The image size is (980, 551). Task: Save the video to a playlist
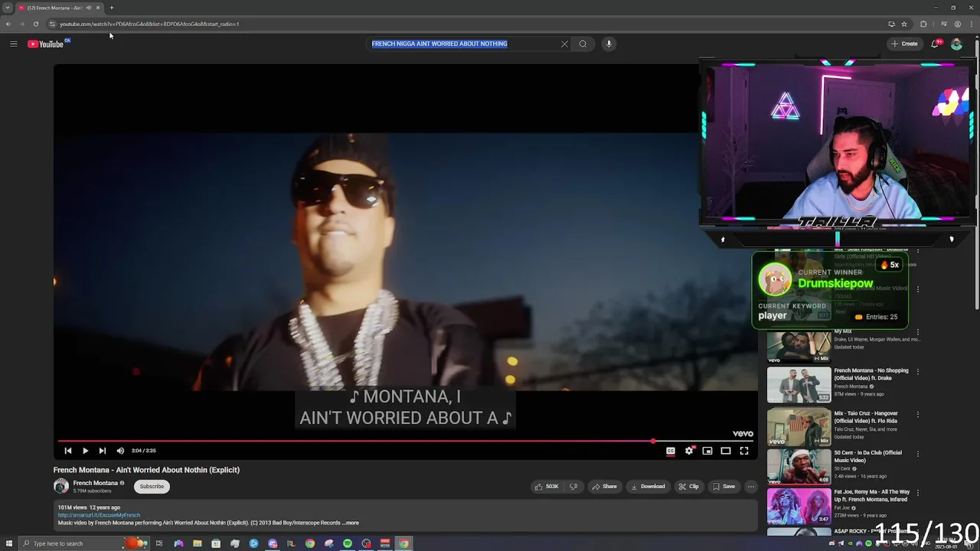click(x=724, y=487)
